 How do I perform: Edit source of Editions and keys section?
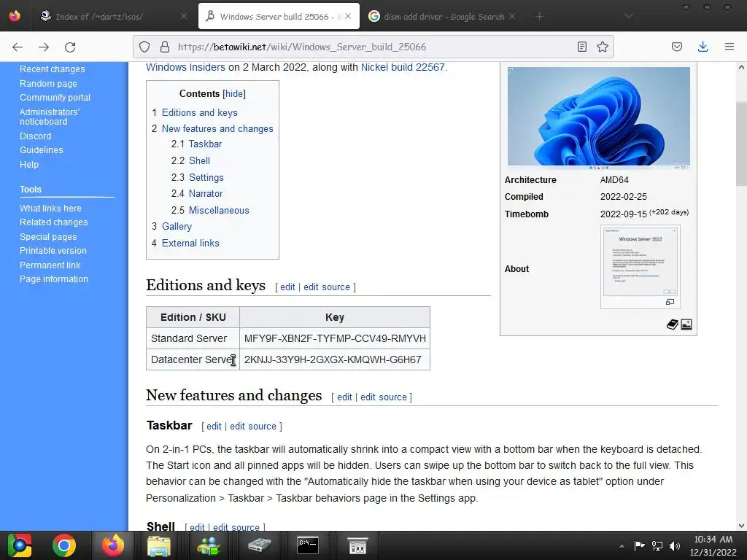point(327,287)
